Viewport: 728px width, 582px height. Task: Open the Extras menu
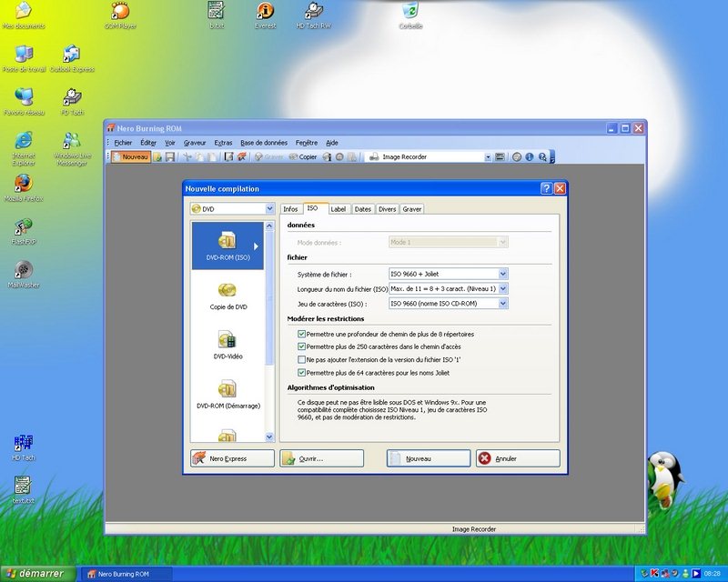pos(223,143)
